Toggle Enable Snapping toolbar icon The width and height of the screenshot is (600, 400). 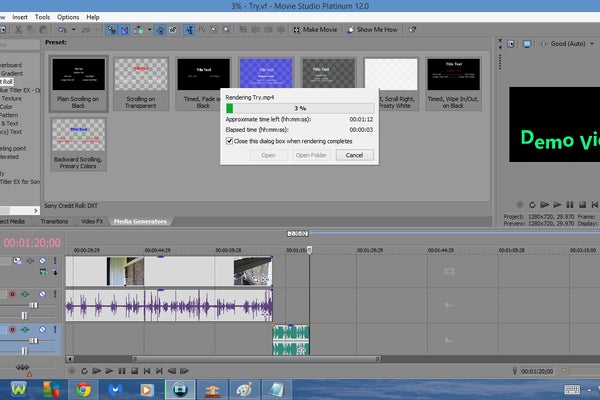click(111, 29)
